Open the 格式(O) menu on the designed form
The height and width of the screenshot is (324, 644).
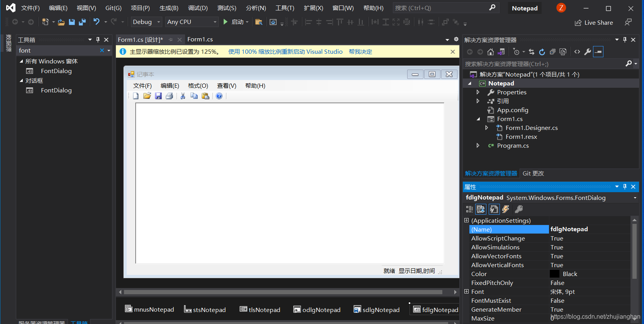(198, 85)
